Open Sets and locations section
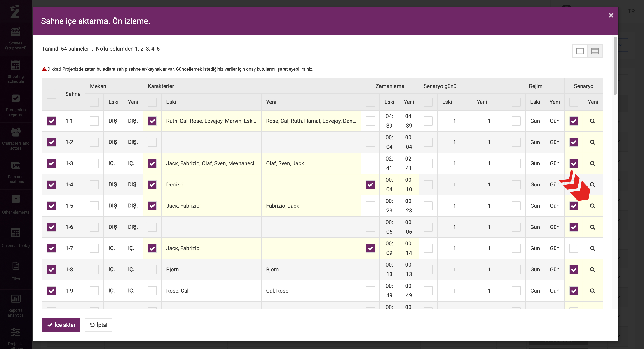 [x=16, y=173]
